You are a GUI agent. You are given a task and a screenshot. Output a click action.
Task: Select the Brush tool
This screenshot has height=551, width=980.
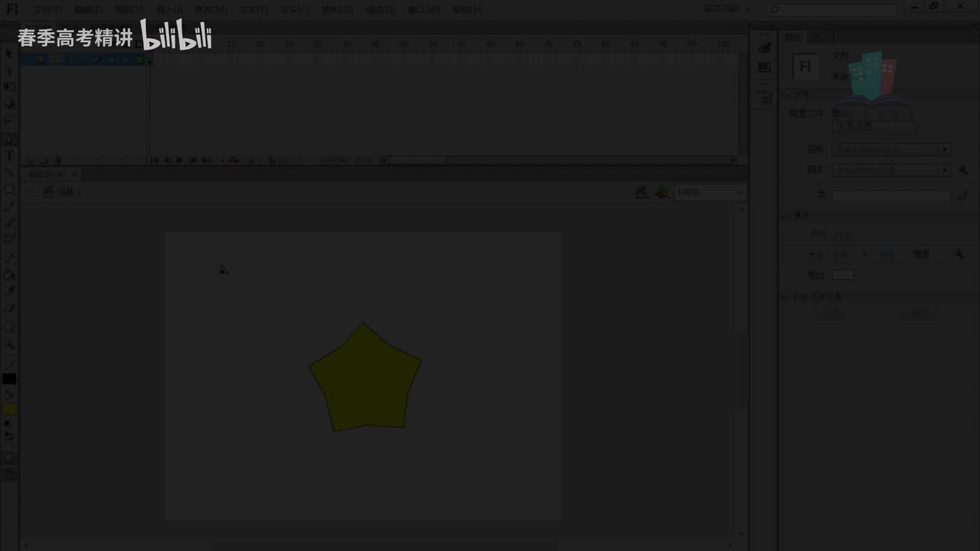[x=9, y=222]
